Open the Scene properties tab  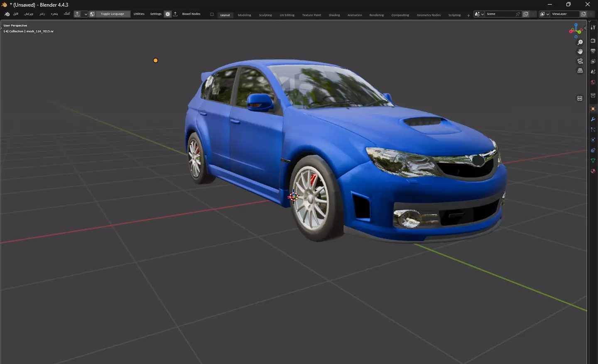tap(593, 72)
